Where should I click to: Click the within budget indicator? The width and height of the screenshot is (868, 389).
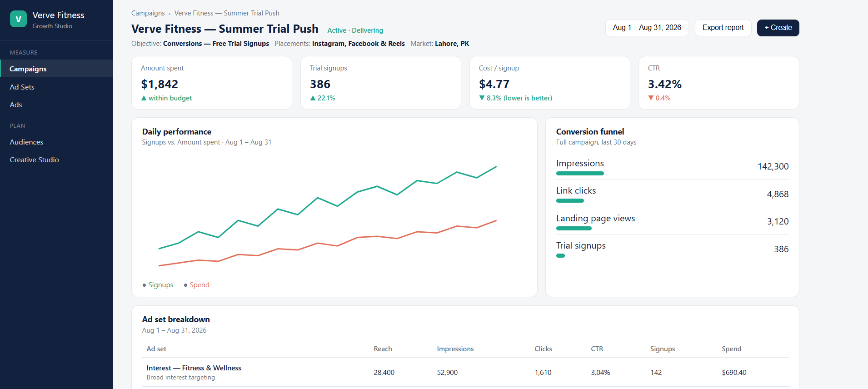166,98
